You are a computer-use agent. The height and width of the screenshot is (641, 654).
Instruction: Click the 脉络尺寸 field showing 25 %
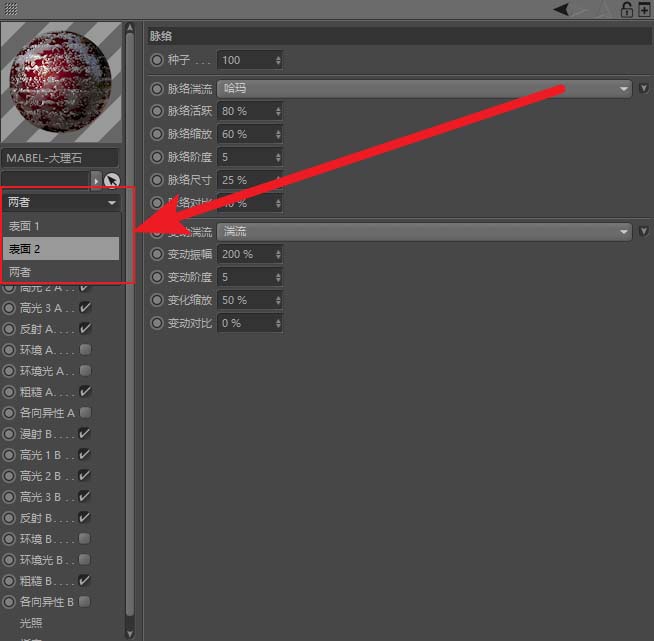click(249, 180)
